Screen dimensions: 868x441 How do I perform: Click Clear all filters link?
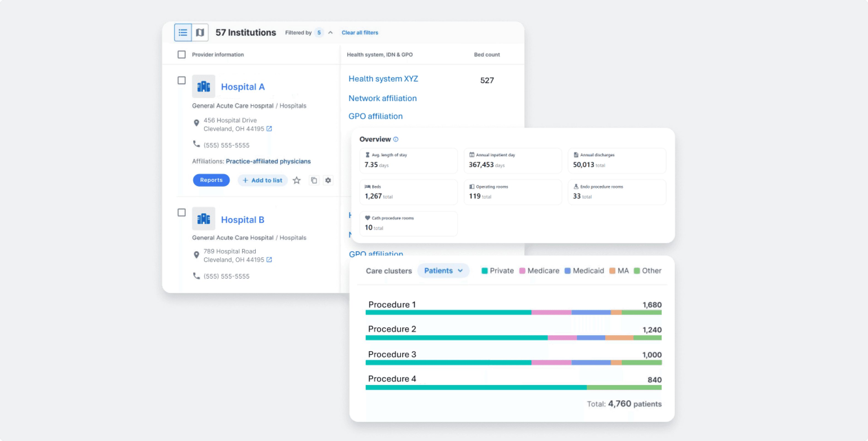(360, 33)
